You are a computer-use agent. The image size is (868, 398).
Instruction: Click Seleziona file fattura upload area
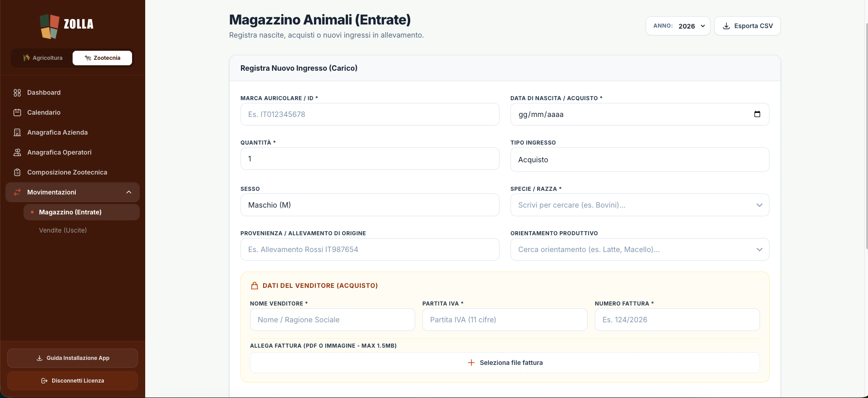(505, 363)
